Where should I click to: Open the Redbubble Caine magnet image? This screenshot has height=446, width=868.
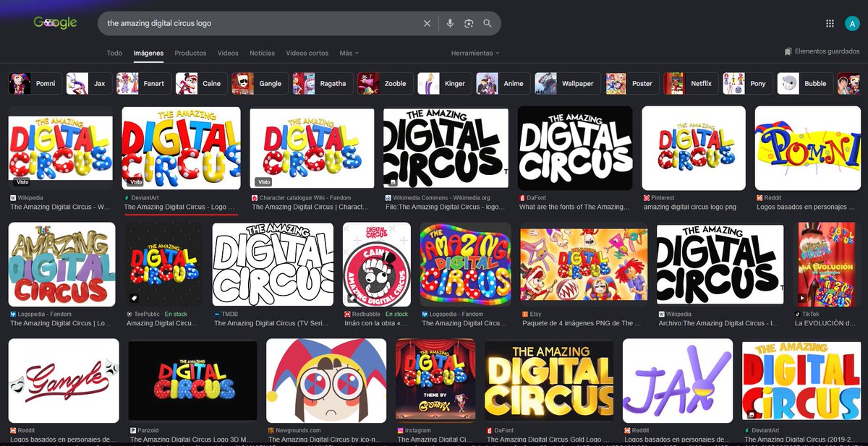click(x=377, y=264)
